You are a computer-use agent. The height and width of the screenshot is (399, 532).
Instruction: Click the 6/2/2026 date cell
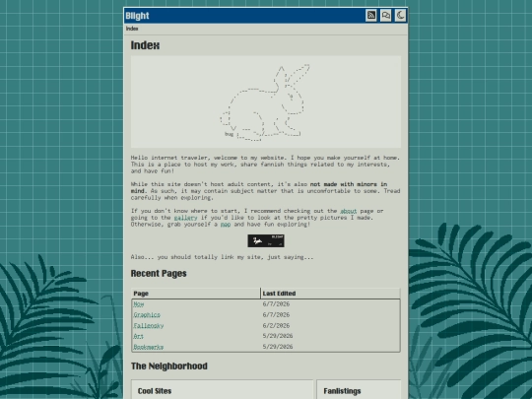(276, 326)
